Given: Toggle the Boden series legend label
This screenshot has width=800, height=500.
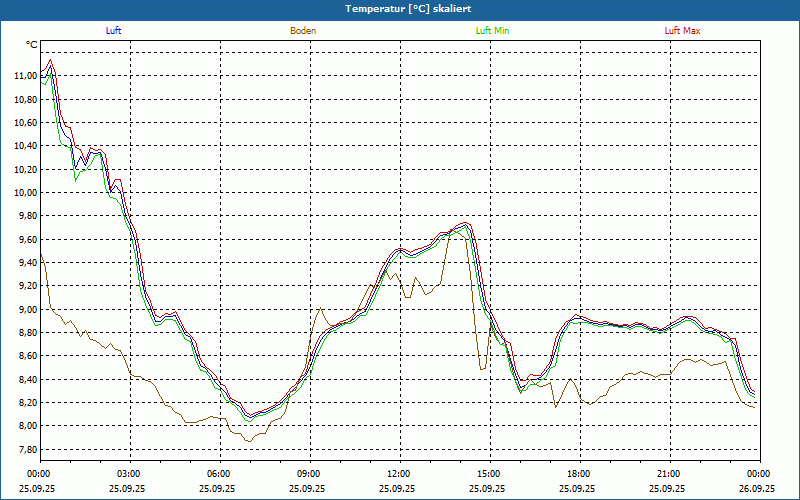Looking at the screenshot, I should pyautogui.click(x=303, y=31).
